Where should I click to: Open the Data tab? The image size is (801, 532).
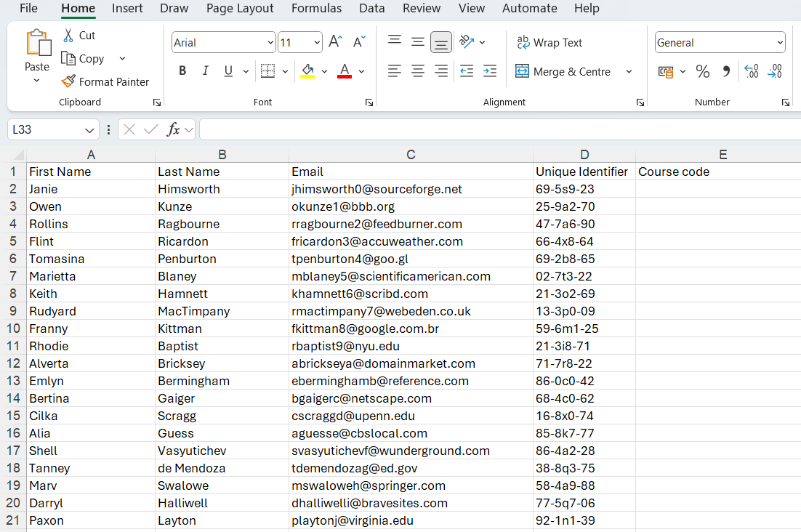[x=371, y=8]
